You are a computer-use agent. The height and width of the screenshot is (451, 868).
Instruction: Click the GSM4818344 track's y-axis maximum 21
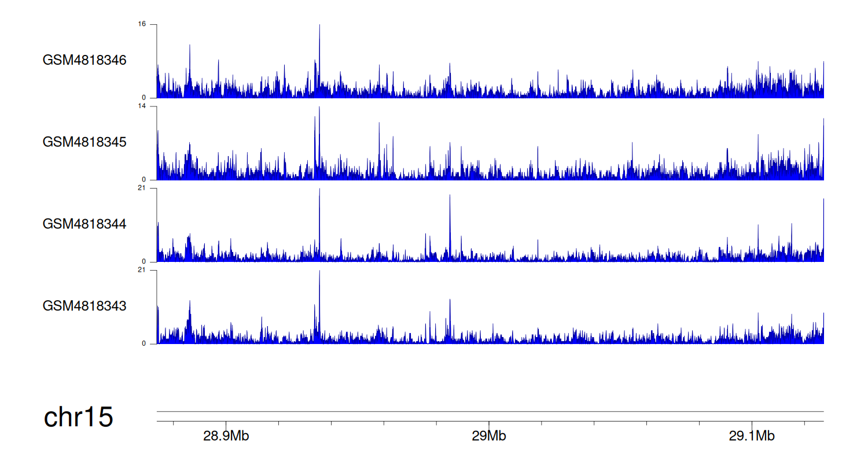point(142,188)
